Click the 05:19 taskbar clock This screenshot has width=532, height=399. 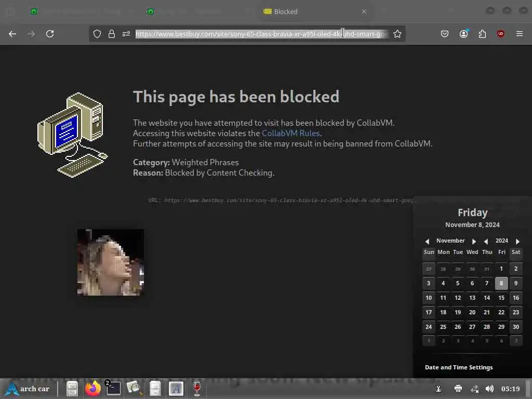[511, 389]
